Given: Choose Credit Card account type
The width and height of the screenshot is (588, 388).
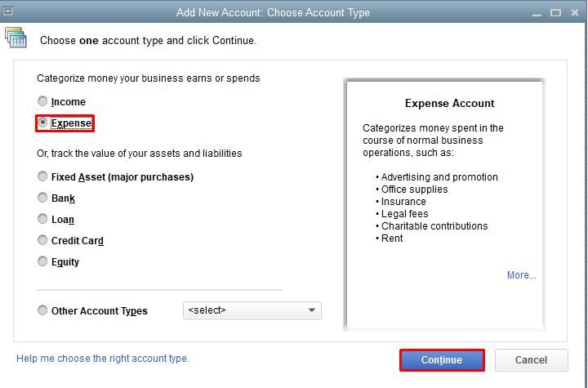Looking at the screenshot, I should [43, 240].
